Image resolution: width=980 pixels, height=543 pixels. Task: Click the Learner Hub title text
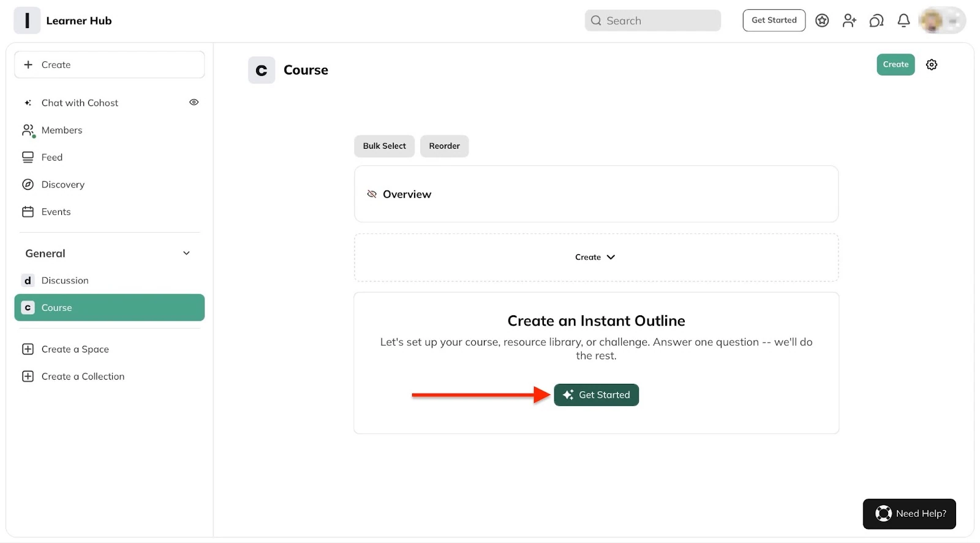coord(79,21)
